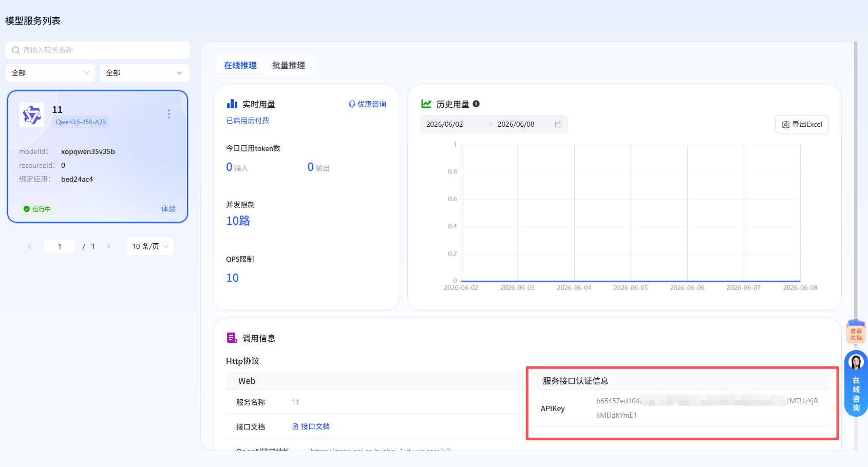Screen dimensions: 868x467
Task: Click the concurrency limit value 10路
Action: [x=238, y=221]
